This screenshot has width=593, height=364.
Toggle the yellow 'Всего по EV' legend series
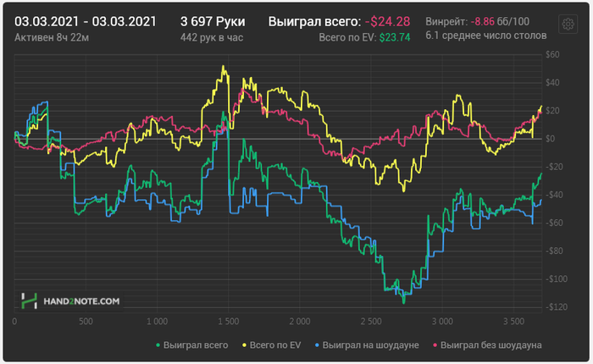pos(272,345)
